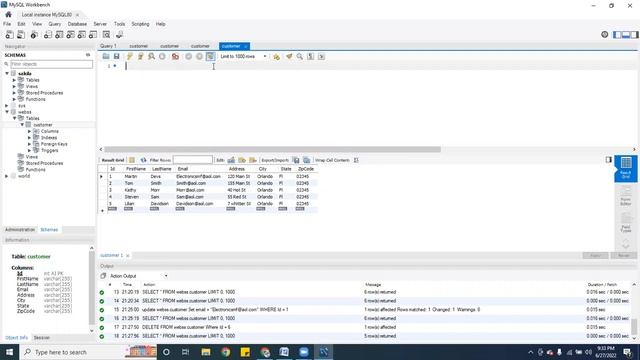Toggle invisible characters icon
The image size is (640, 360).
(311, 56)
